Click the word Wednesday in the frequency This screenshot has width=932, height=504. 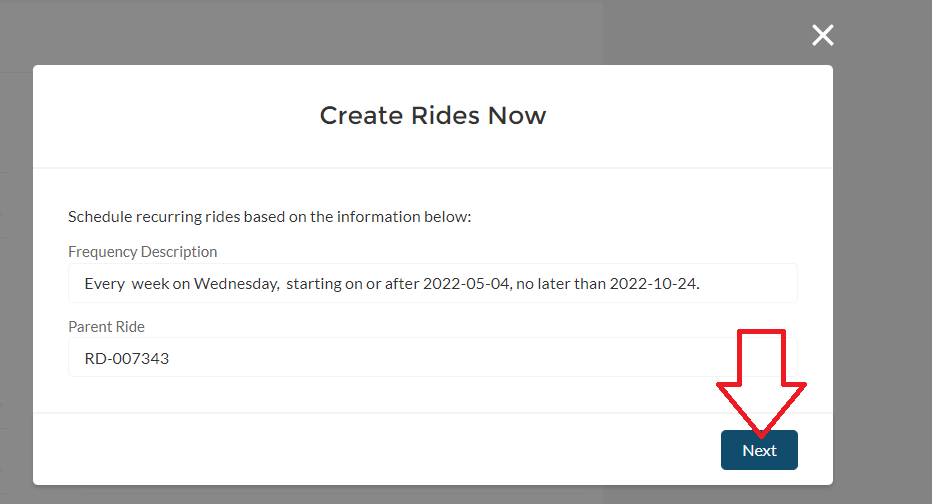coord(235,284)
